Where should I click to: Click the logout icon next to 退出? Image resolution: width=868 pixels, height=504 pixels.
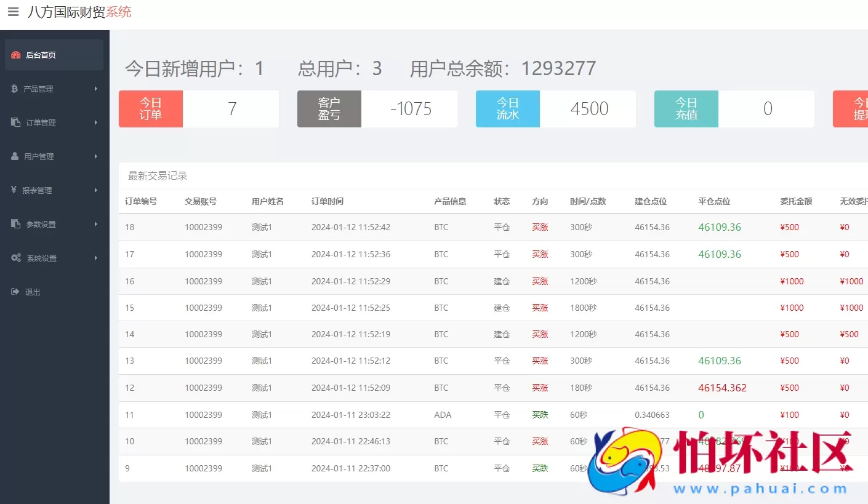(x=15, y=292)
